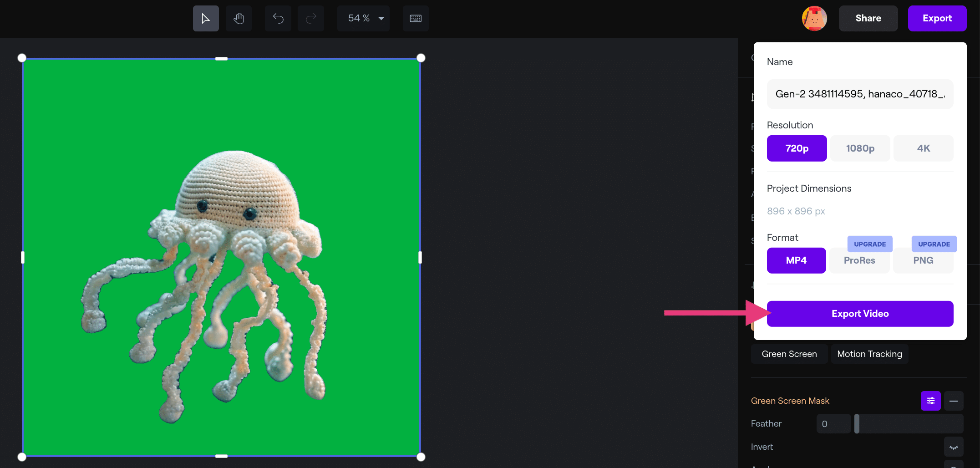Click the top-edge canvas resize handle

point(221,59)
